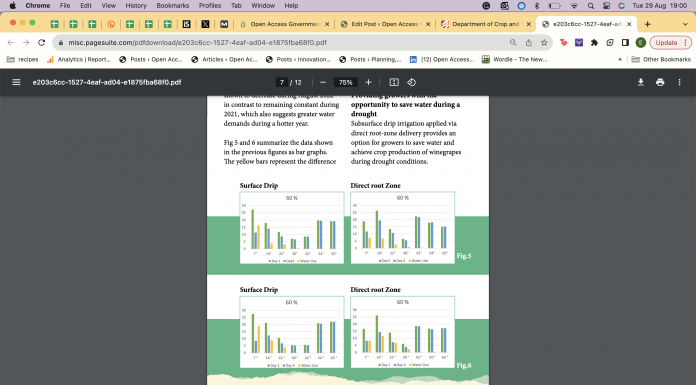696x385 pixels.
Task: Open the Window menu
Action: click(263, 5)
